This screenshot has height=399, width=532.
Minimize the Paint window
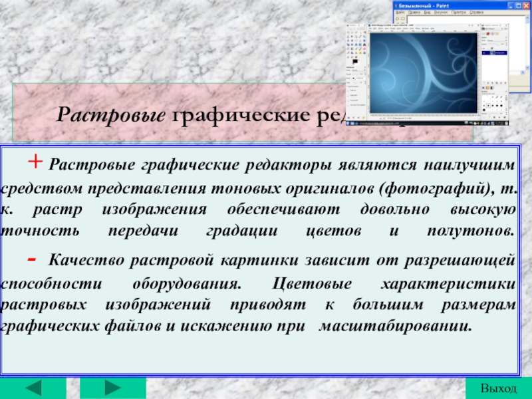pos(511,6)
